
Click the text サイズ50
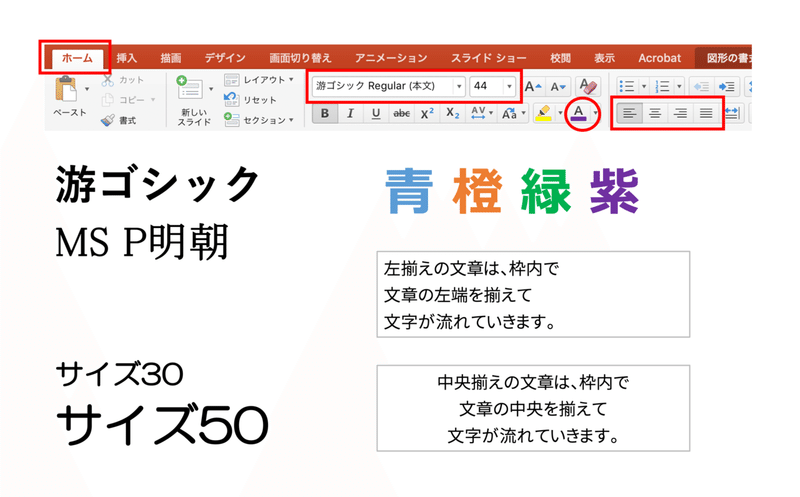162,425
